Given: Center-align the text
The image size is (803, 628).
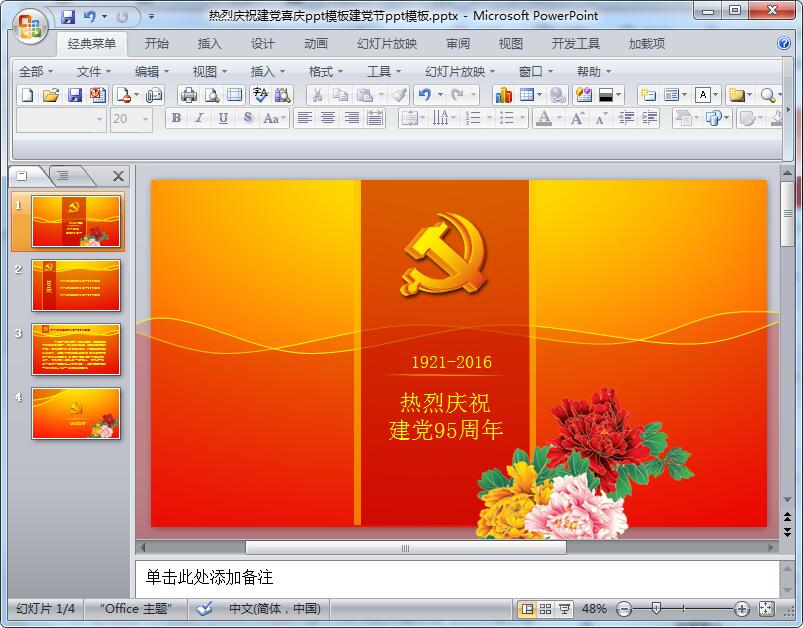Looking at the screenshot, I should click(x=328, y=118).
